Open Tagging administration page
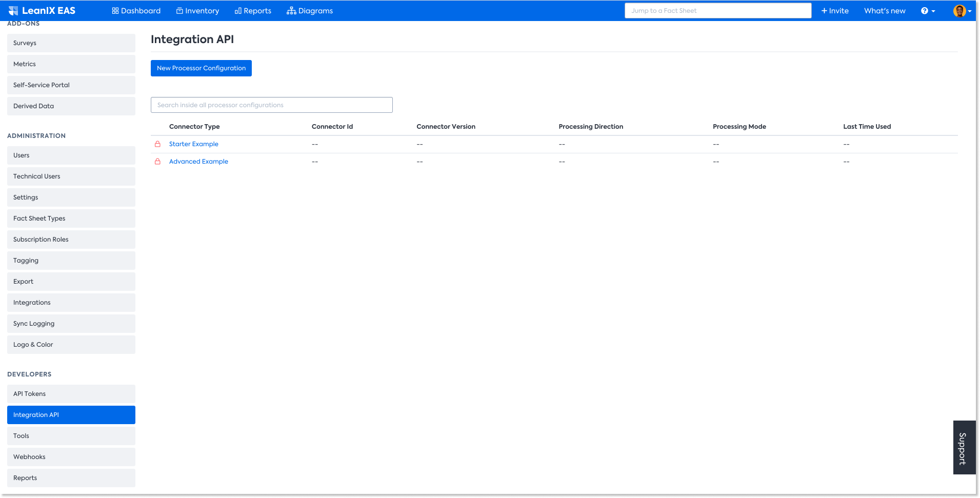980x498 pixels. 71,261
